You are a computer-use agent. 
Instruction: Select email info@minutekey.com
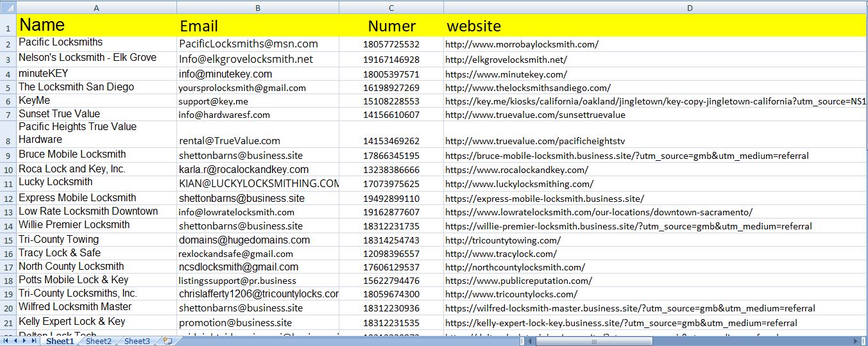point(258,74)
